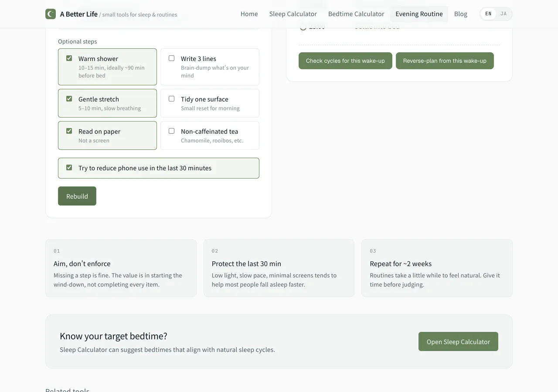This screenshot has height=392, width=558.
Task: Disable the Read on paper step
Action: click(x=69, y=131)
